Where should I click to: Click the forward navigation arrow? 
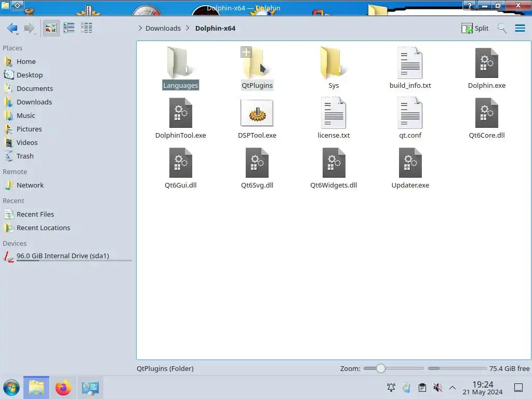pos(30,28)
